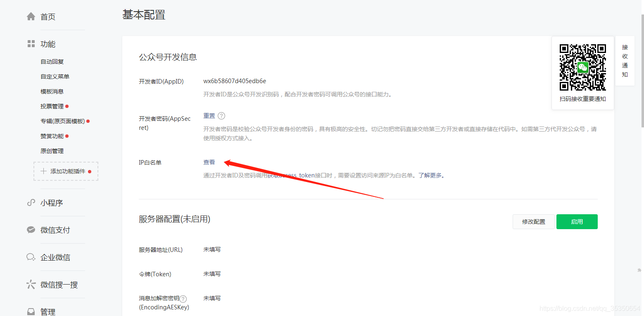Viewport: 644px width, 316px height.
Task: Open 首页 in the sidebar
Action: [48, 17]
